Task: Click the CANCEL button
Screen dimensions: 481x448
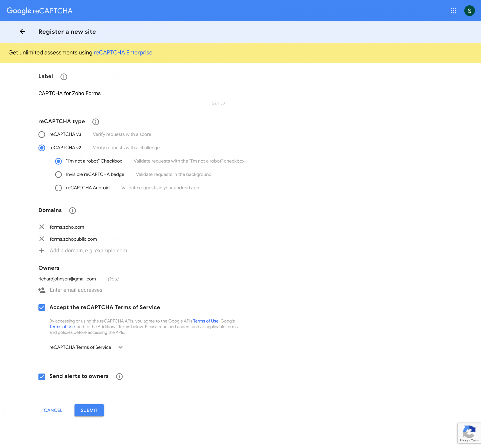Action: (x=53, y=410)
